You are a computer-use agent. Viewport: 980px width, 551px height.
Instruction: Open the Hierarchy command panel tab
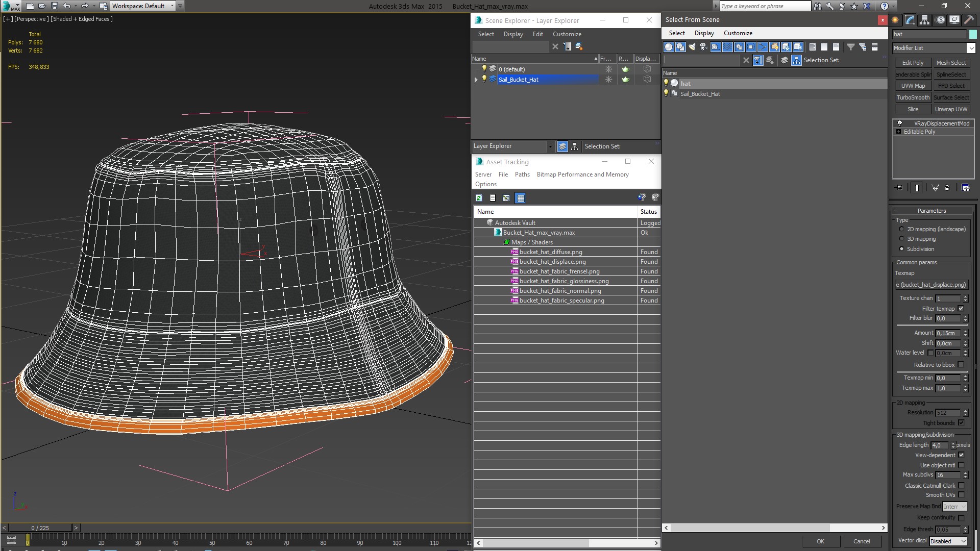coord(924,20)
